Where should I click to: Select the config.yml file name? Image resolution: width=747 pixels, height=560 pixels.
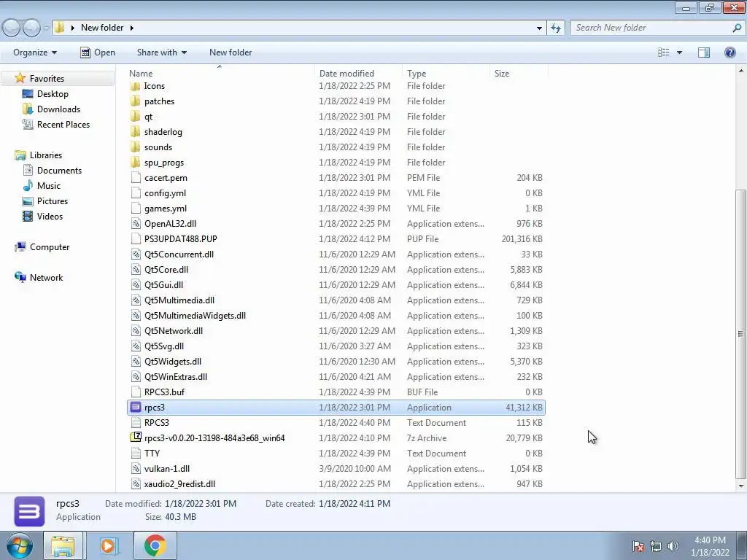[x=165, y=193]
